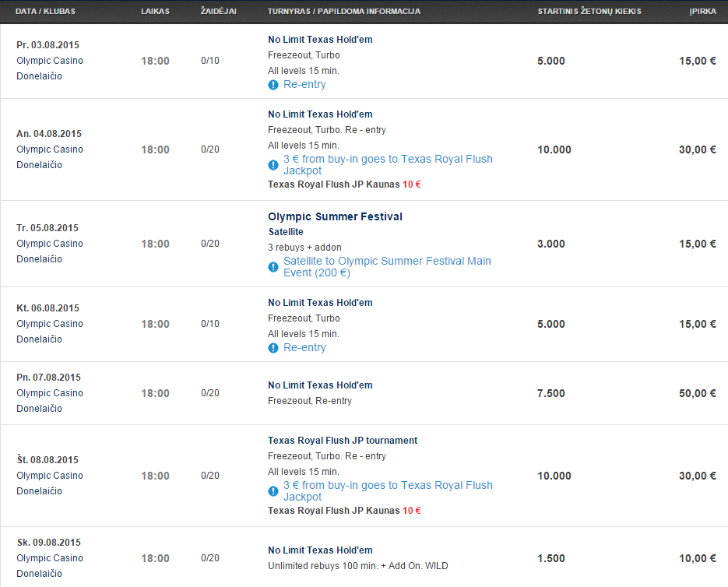Click the ĮPIRKA column header

702,11
